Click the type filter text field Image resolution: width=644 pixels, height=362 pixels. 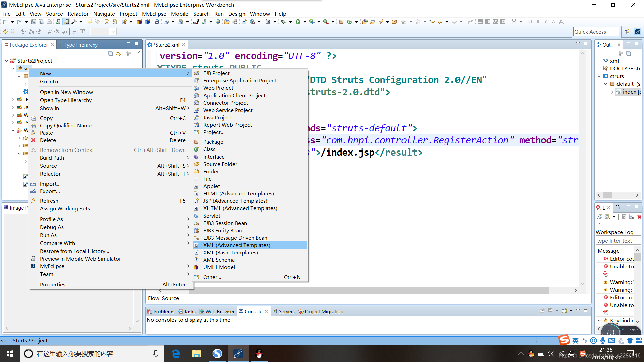click(618, 241)
